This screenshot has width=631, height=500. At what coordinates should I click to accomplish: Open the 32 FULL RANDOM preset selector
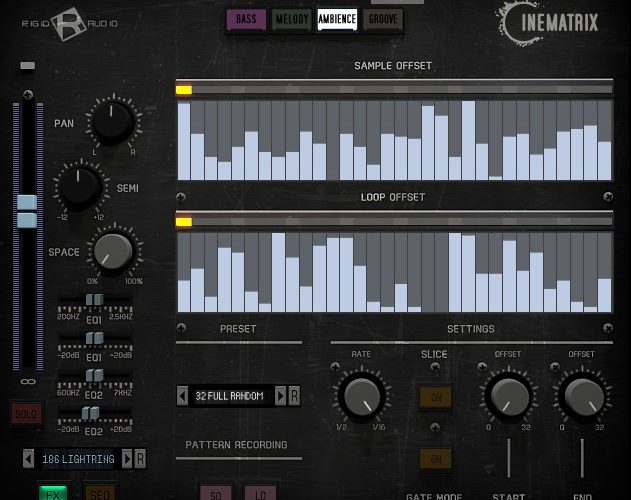click(x=231, y=396)
